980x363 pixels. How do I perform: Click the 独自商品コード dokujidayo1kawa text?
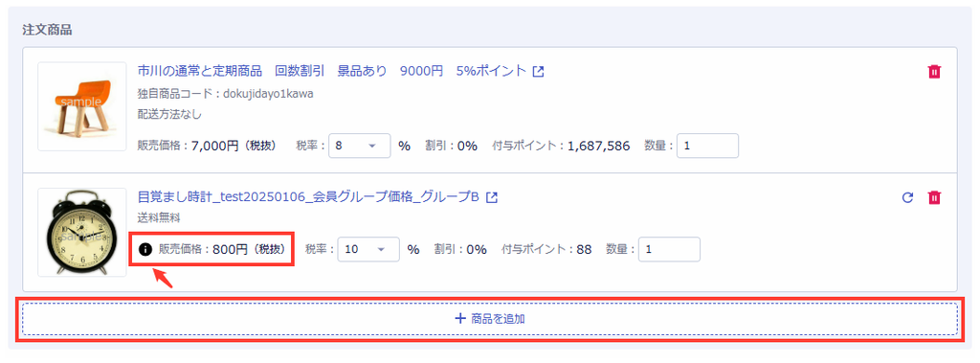click(x=225, y=94)
